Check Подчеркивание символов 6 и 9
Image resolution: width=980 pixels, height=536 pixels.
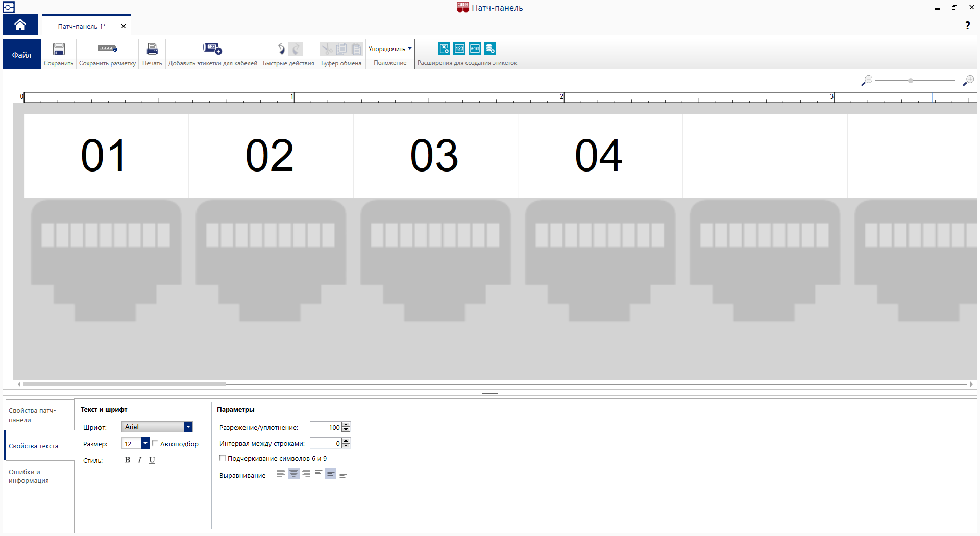tap(223, 458)
